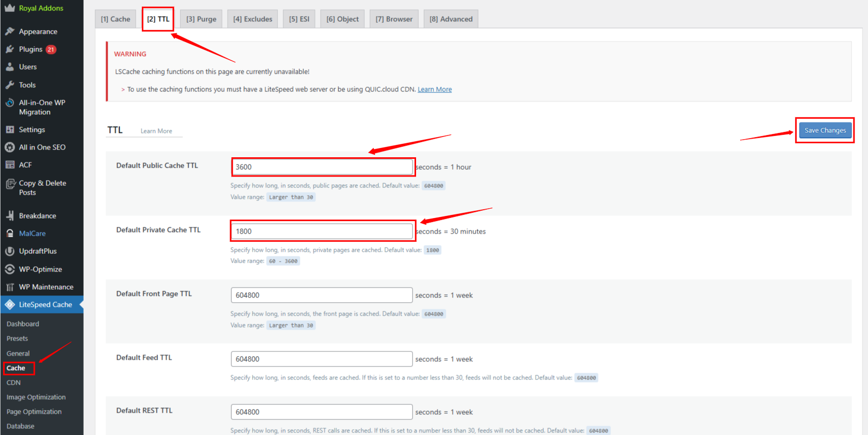
Task: Click the UpdraftPlus icon in sidebar
Action: coord(9,251)
